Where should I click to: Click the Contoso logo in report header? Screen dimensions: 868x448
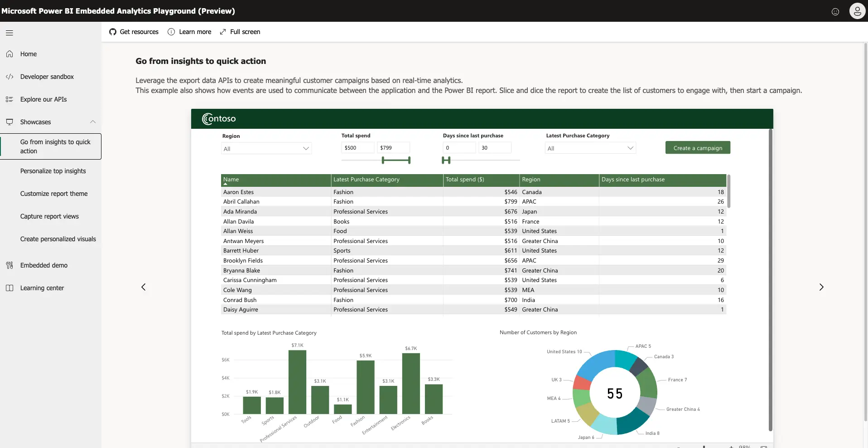(x=219, y=119)
